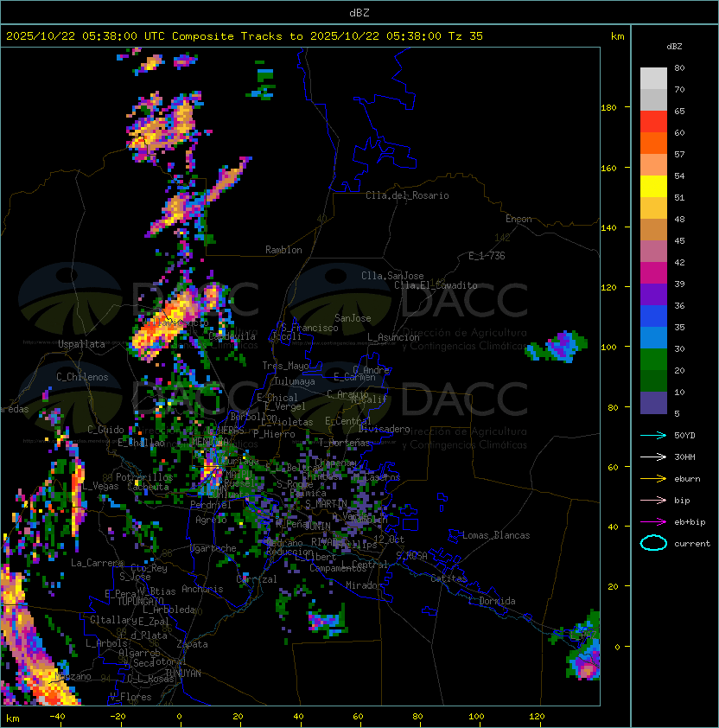Click the 'TUNUYAN' map label
The image size is (719, 728).
[x=183, y=674]
